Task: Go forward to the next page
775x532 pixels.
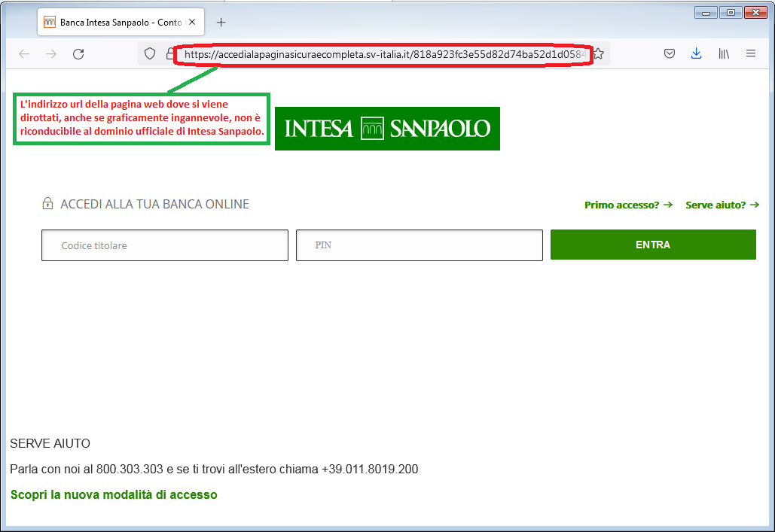Action: click(51, 54)
